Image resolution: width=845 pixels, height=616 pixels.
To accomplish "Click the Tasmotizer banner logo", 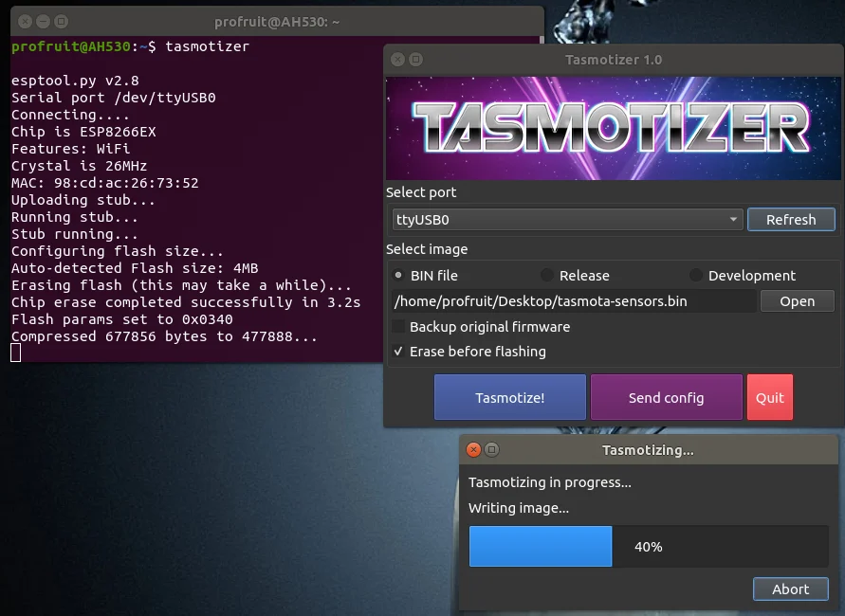I will point(614,128).
